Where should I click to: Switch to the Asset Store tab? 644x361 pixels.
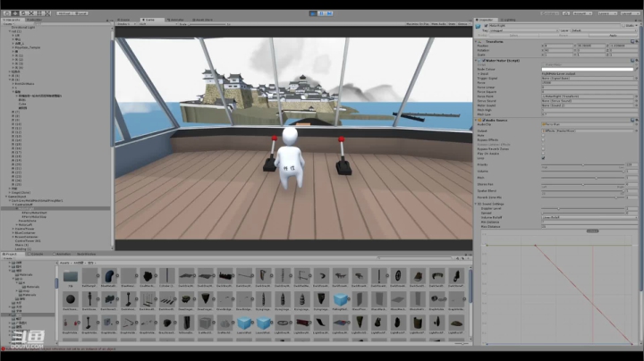203,20
